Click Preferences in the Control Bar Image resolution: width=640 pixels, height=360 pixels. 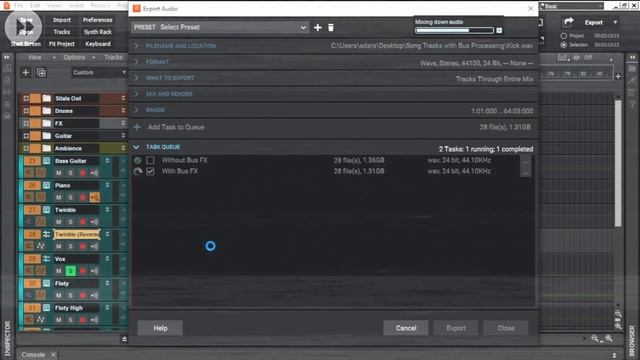pos(98,20)
